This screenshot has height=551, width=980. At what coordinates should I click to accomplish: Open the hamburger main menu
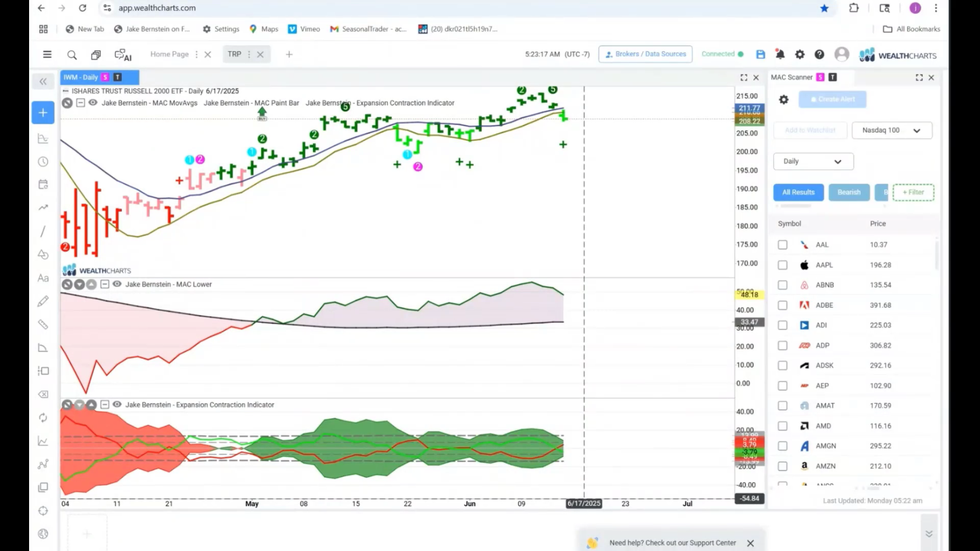[47, 54]
